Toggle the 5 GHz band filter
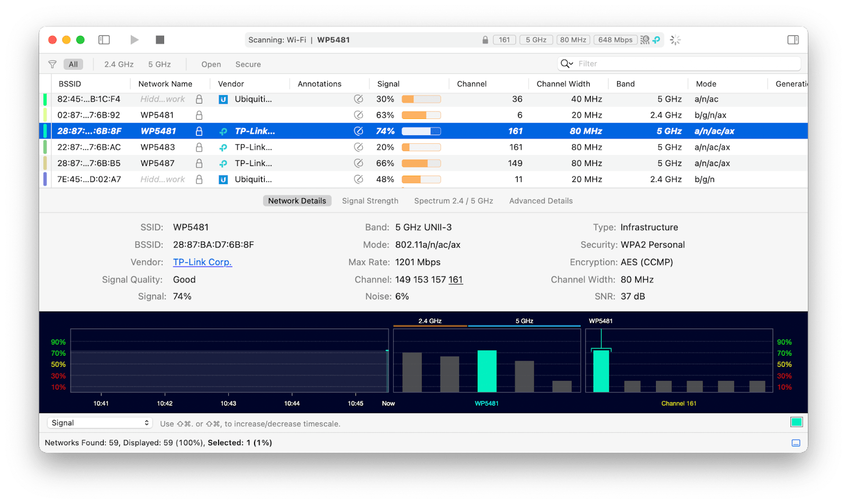Image resolution: width=847 pixels, height=504 pixels. [x=159, y=65]
